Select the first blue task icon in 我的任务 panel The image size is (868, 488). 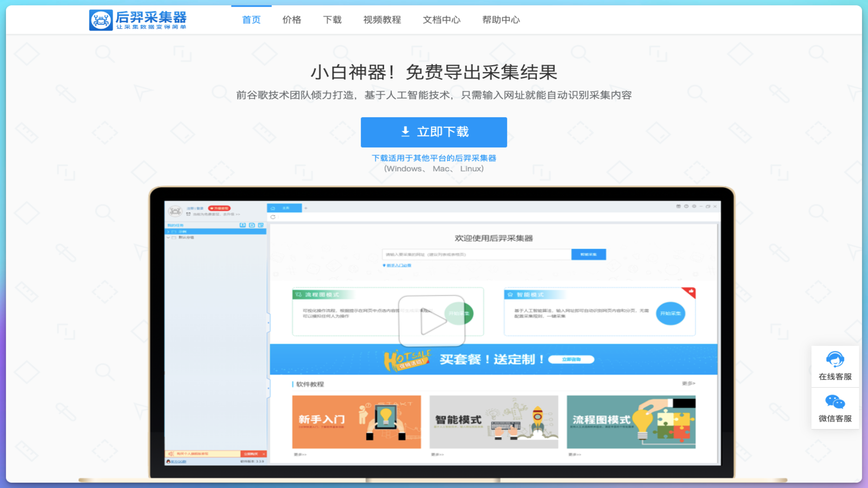242,225
